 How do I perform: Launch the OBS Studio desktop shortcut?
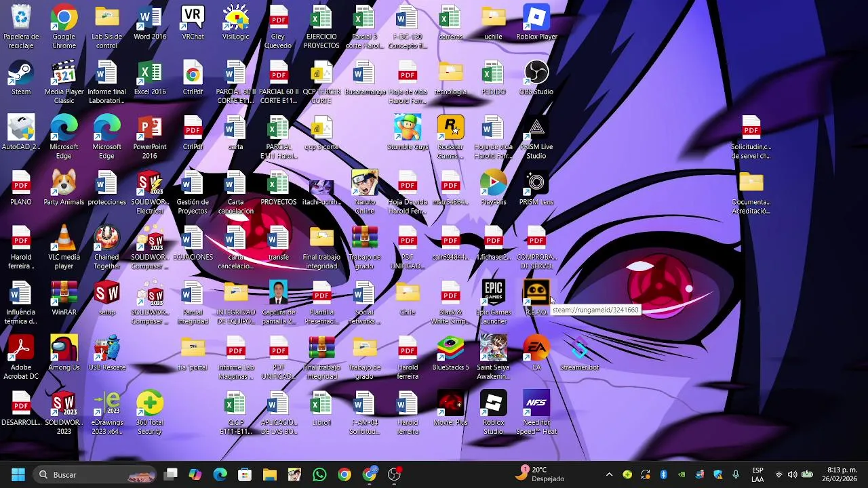[536, 78]
